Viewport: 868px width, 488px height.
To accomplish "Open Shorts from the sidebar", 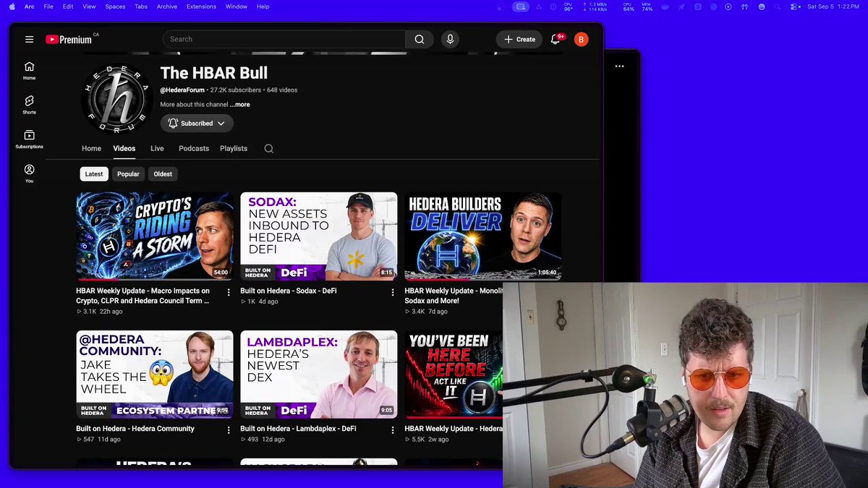I will (29, 105).
